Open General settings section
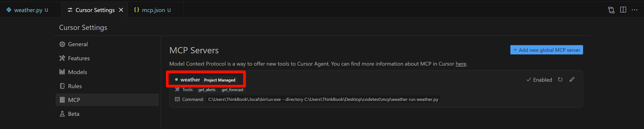 coord(107,44)
